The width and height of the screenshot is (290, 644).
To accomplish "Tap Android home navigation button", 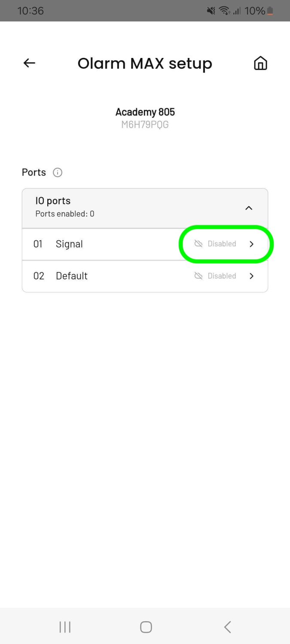I will [146, 627].
